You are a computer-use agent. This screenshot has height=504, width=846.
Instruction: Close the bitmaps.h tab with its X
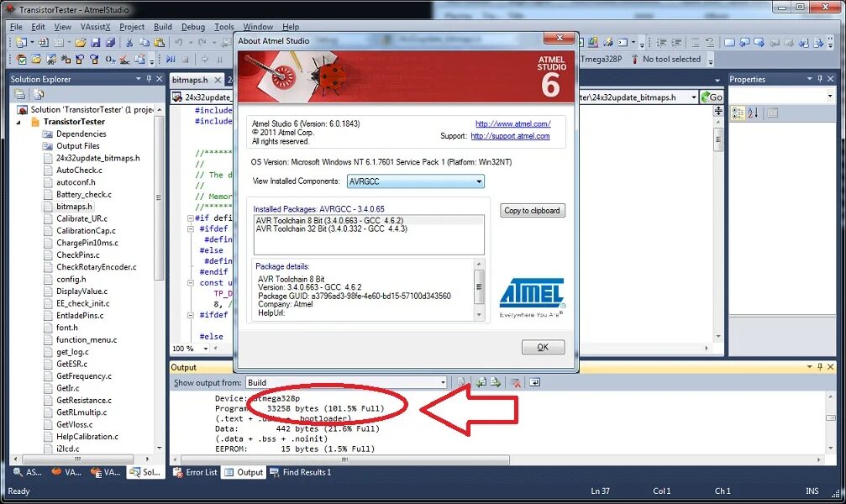click(218, 80)
